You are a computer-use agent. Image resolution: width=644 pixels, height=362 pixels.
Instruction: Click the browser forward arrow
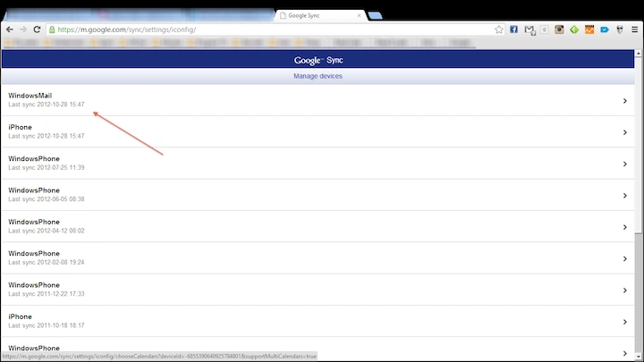23,29
